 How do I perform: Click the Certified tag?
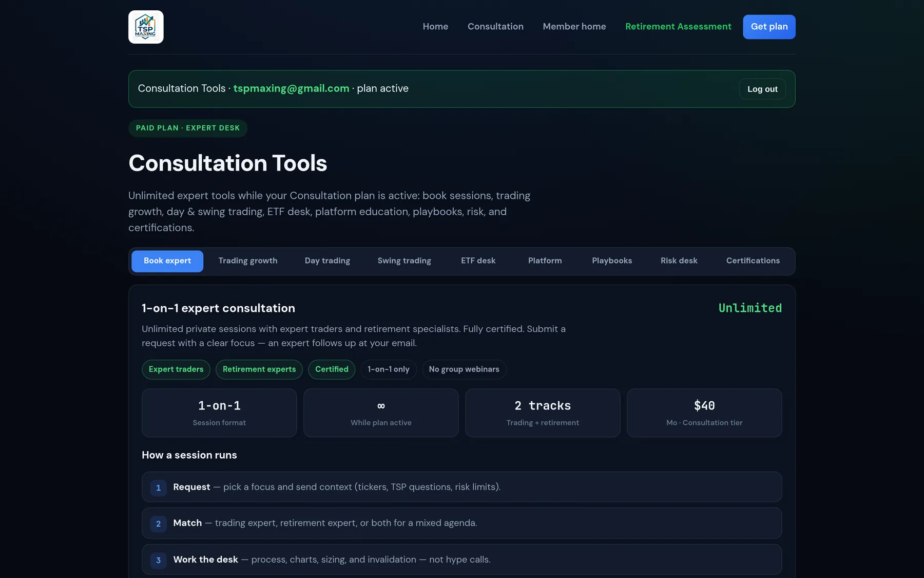(x=332, y=369)
